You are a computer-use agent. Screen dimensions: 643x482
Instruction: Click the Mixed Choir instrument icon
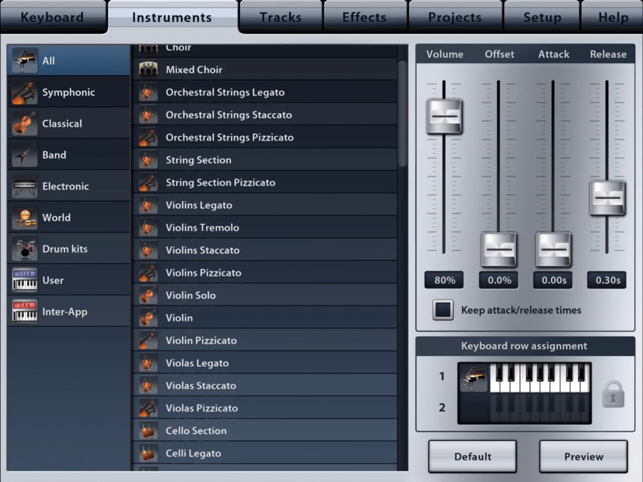148,70
